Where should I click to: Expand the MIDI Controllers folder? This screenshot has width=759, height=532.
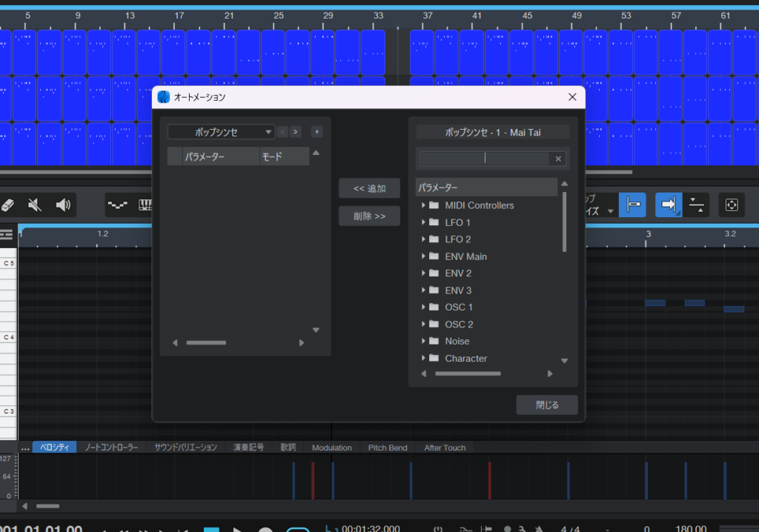(423, 205)
